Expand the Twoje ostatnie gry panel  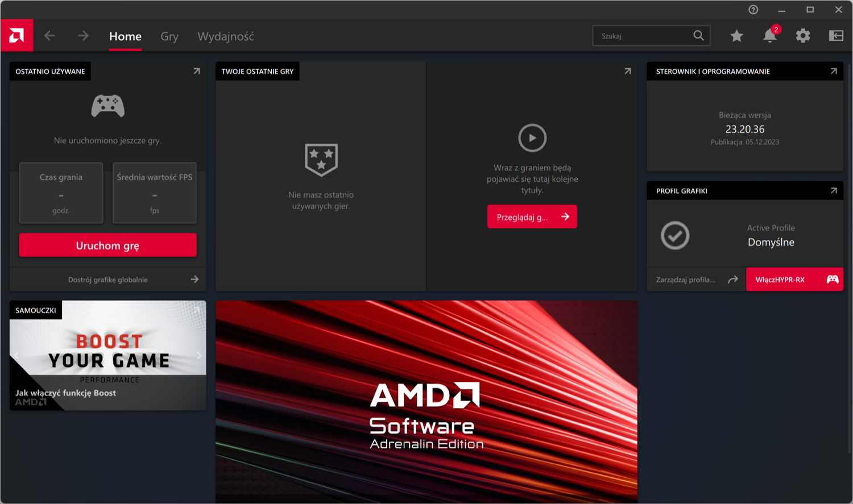[628, 71]
